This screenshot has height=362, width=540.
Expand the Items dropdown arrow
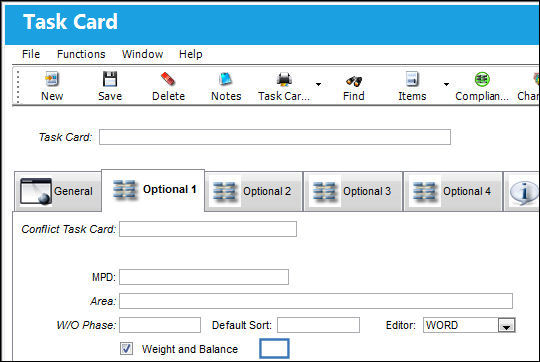(446, 84)
